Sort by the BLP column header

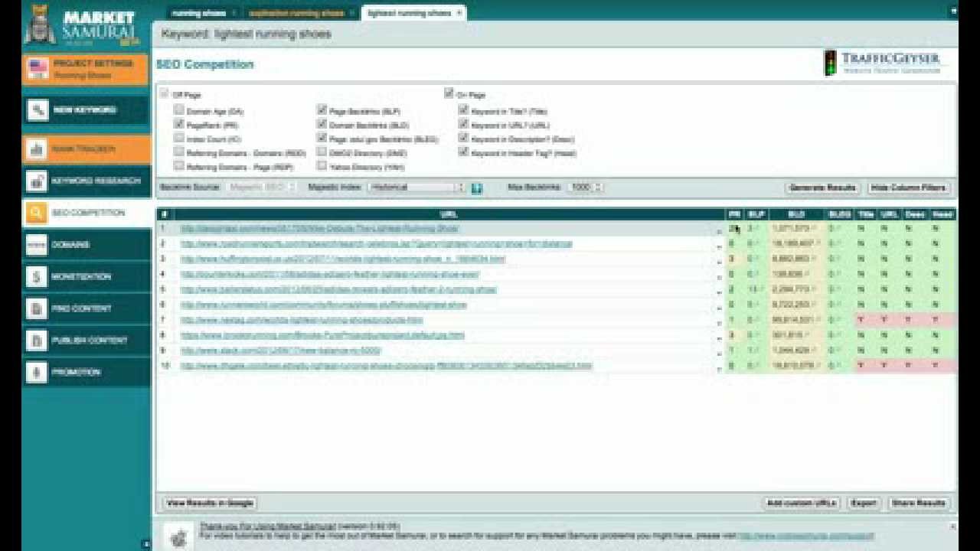(756, 215)
